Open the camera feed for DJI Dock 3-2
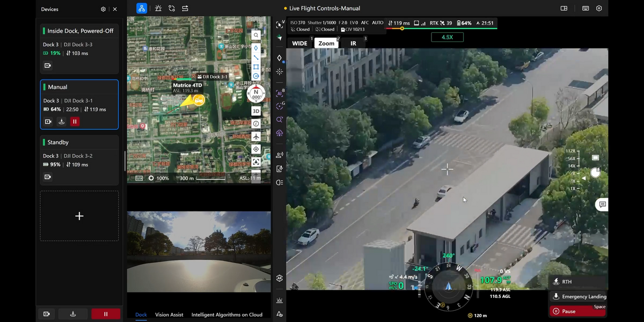 [48, 177]
